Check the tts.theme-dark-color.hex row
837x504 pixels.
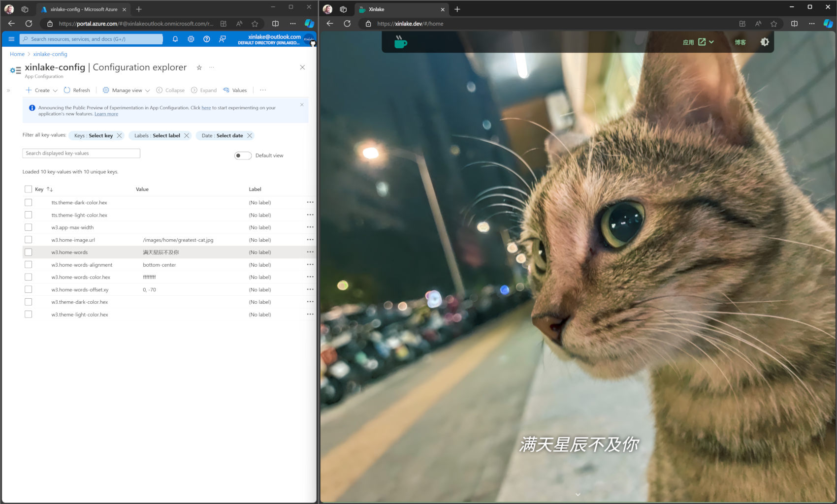[x=28, y=202]
